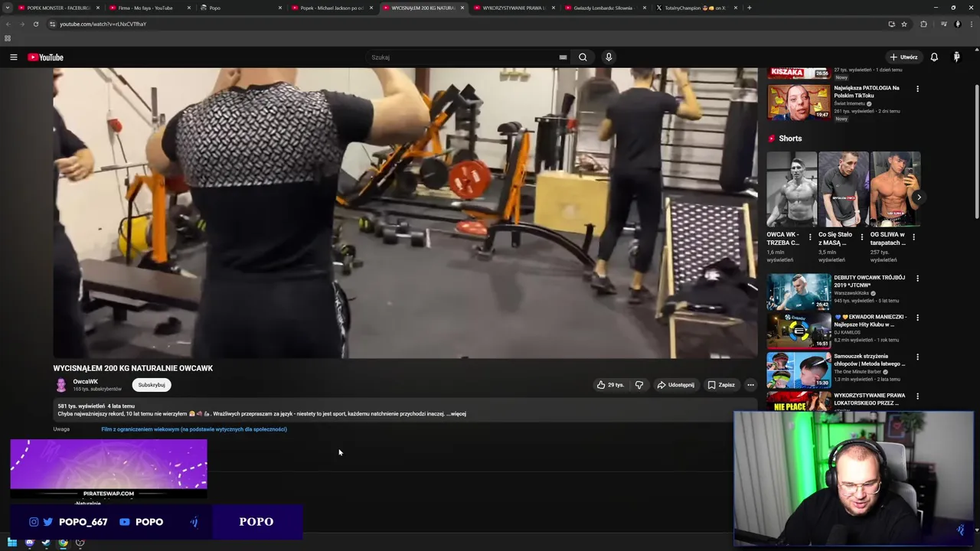This screenshot has height=551, width=980.
Task: Activate voice search microphone
Action: click(609, 57)
